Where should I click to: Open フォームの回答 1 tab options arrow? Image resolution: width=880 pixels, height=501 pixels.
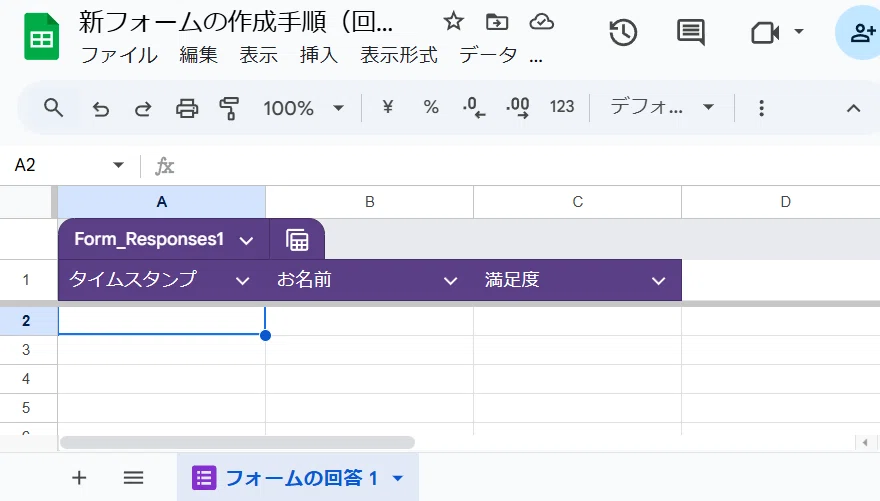point(398,479)
